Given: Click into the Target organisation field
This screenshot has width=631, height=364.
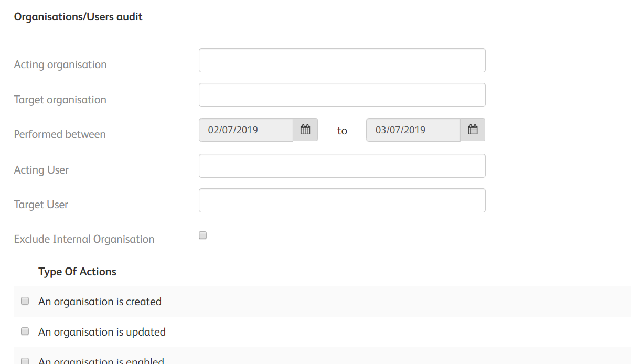Looking at the screenshot, I should click(x=342, y=95).
